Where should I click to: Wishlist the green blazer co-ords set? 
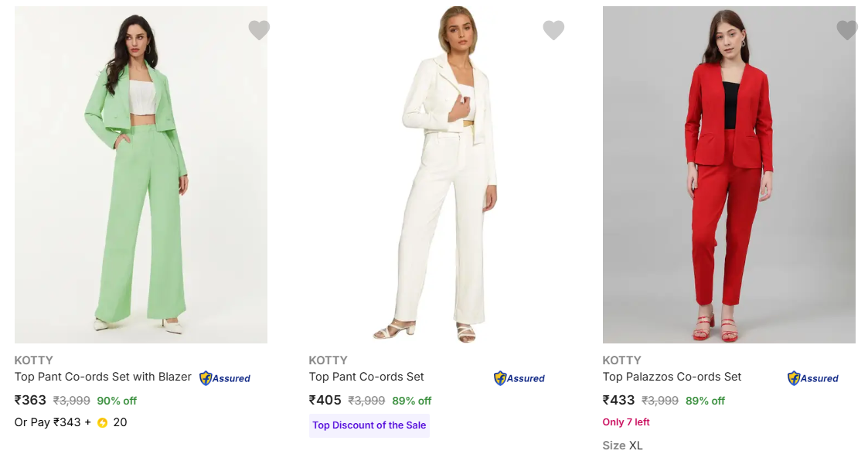[x=259, y=30]
